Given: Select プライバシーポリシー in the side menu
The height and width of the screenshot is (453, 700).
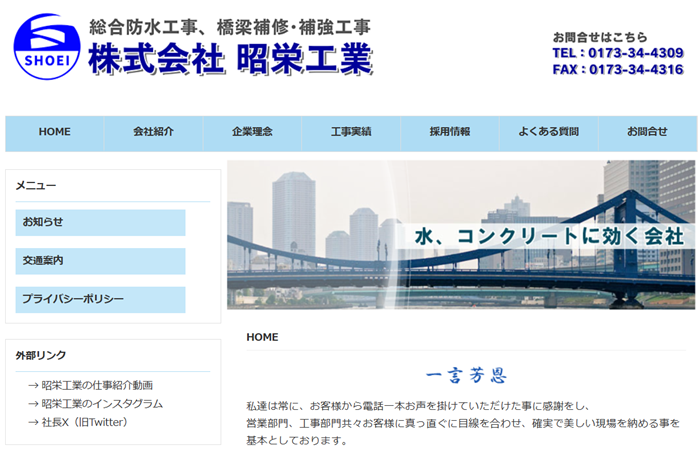Looking at the screenshot, I should [x=100, y=299].
